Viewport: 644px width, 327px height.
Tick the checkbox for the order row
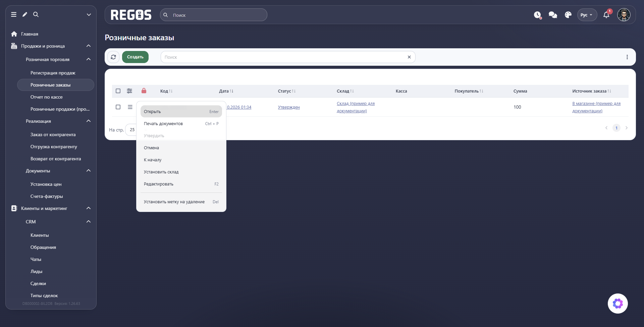[x=118, y=107]
